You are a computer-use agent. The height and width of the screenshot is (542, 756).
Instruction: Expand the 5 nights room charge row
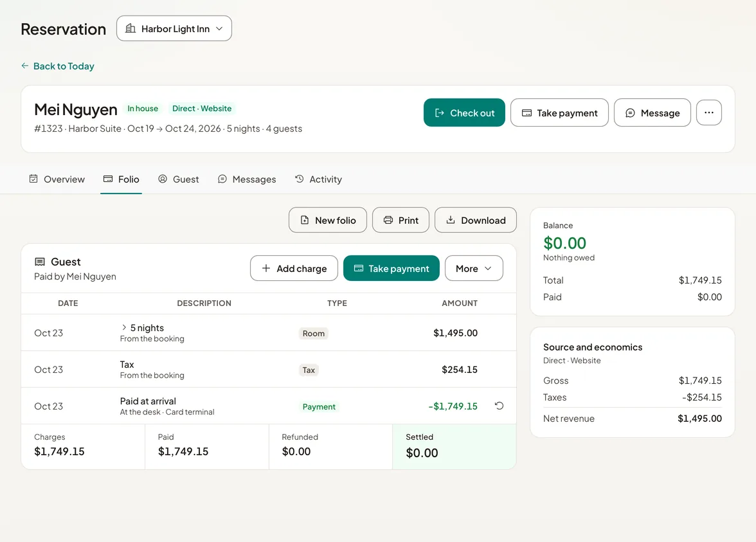124,327
